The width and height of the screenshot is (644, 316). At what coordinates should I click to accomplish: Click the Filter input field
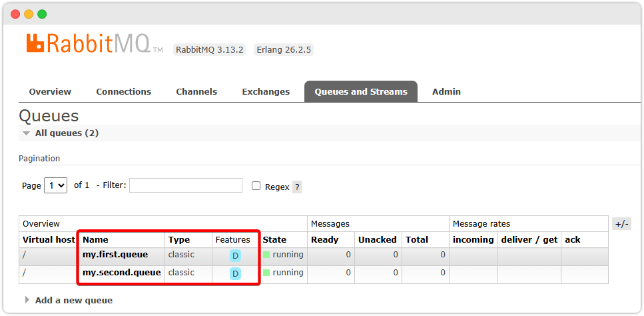pos(186,185)
